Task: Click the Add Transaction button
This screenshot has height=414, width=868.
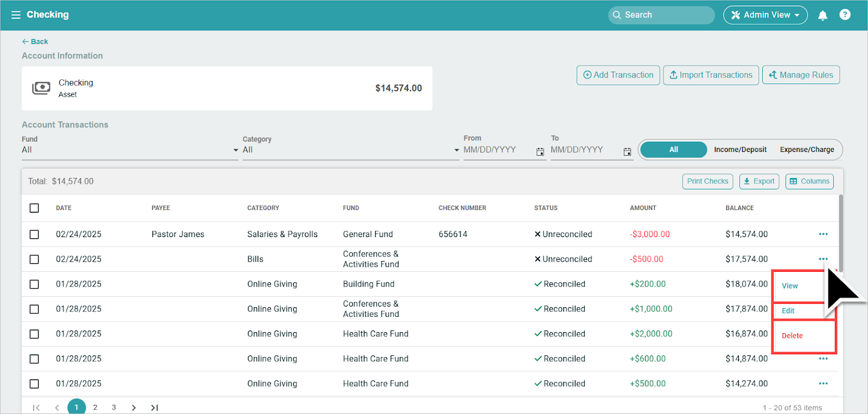Action: coord(618,75)
